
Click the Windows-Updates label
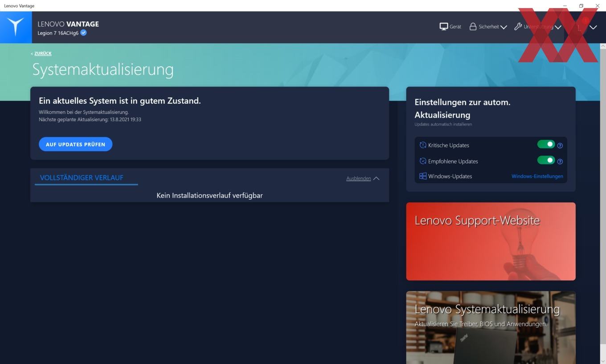(450, 176)
